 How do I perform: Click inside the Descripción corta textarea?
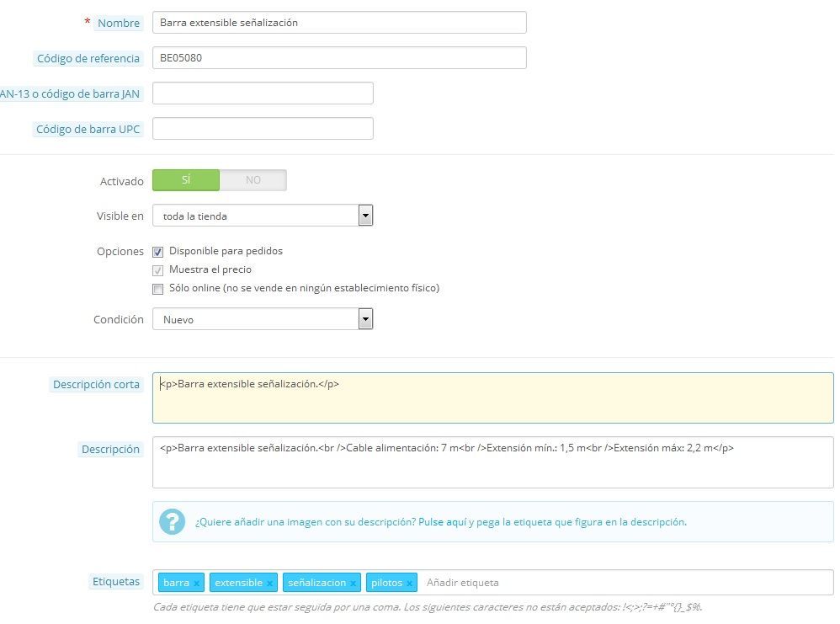493,397
